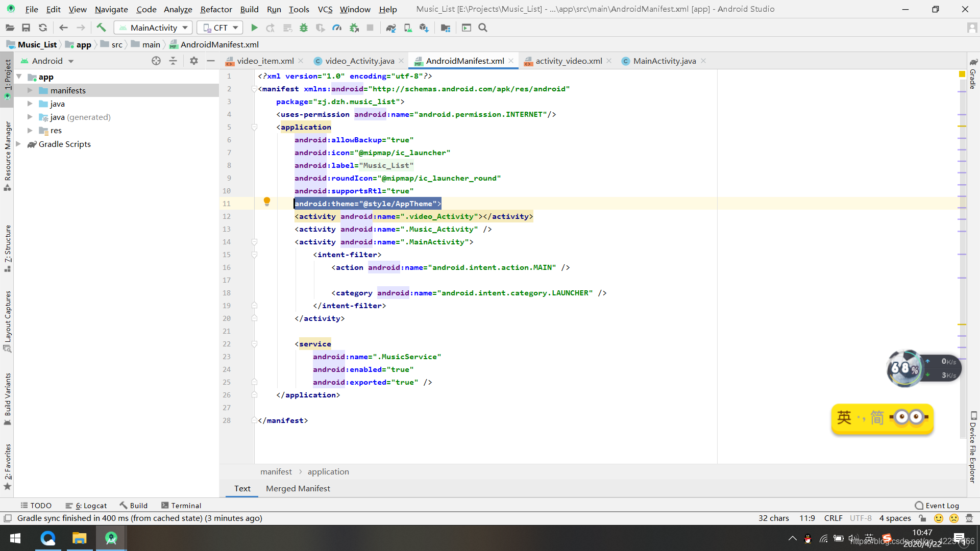Click the Make Project hammer icon

(101, 28)
